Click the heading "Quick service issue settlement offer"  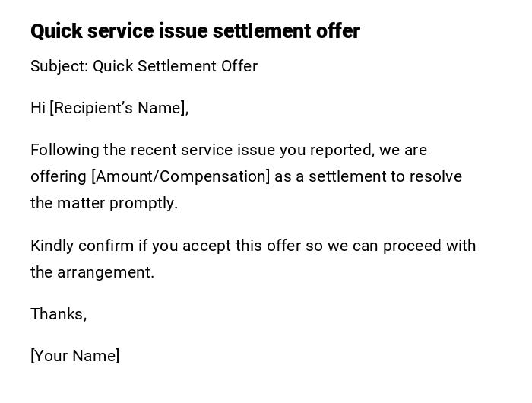pyautogui.click(x=195, y=31)
